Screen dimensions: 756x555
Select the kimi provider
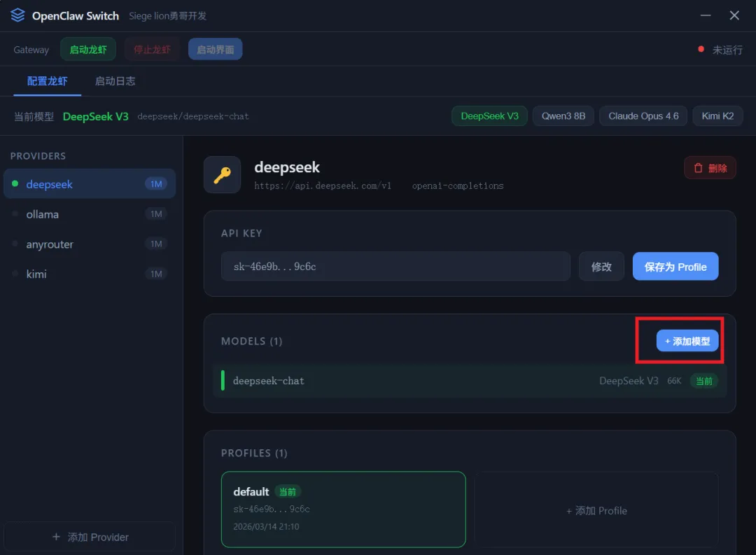point(90,274)
